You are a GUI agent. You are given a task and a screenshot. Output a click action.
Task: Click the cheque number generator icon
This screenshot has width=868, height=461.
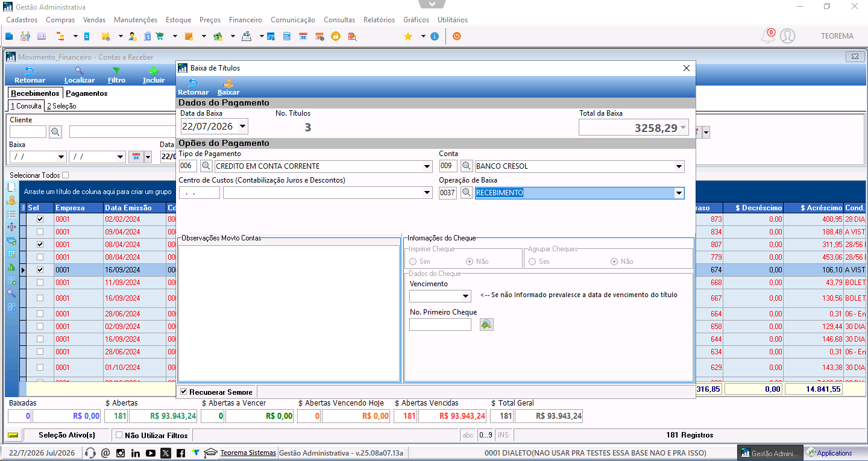(486, 325)
